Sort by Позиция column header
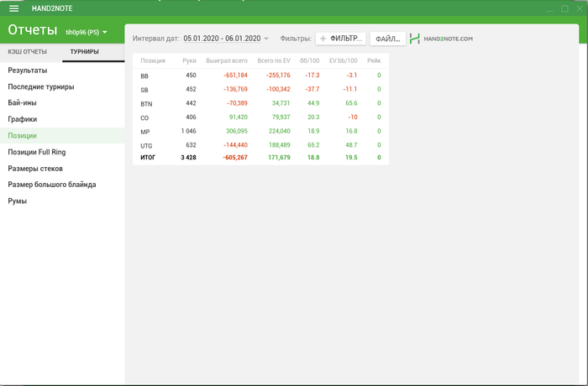 click(x=153, y=60)
